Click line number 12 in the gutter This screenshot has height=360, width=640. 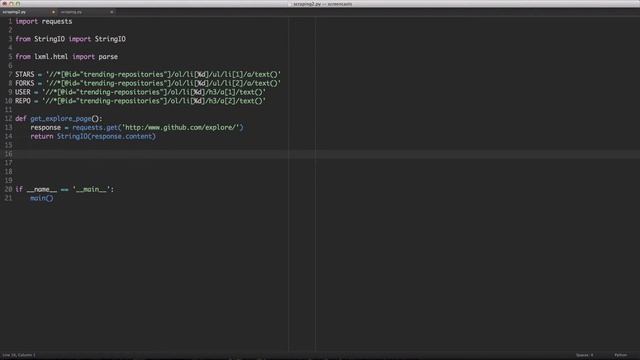click(8, 118)
